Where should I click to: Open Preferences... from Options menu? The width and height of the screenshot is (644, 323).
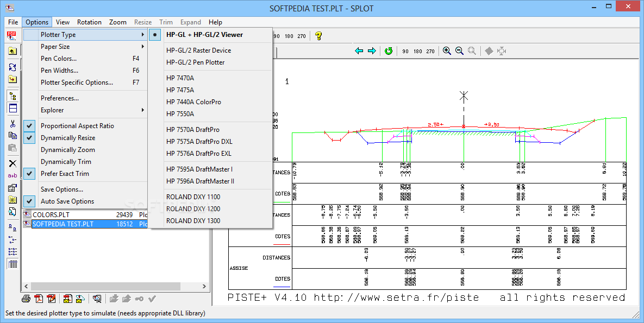[85, 98]
